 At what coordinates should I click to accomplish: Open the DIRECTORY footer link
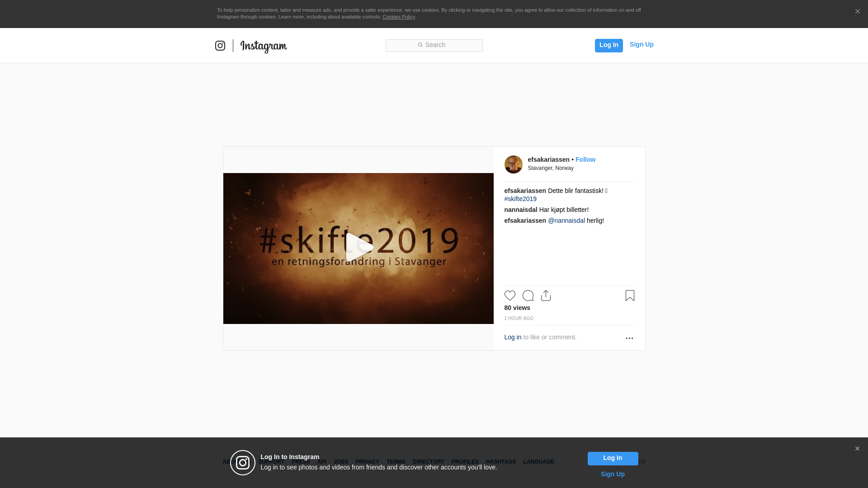coord(428,462)
